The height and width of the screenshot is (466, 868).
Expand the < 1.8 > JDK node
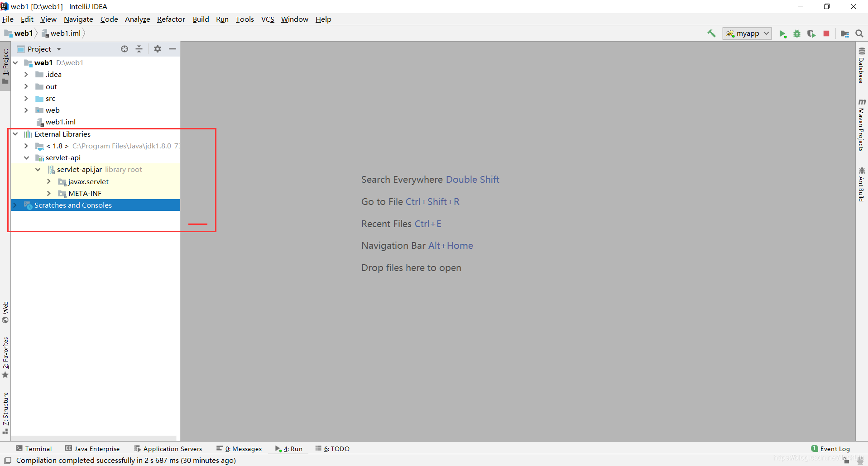[26, 146]
